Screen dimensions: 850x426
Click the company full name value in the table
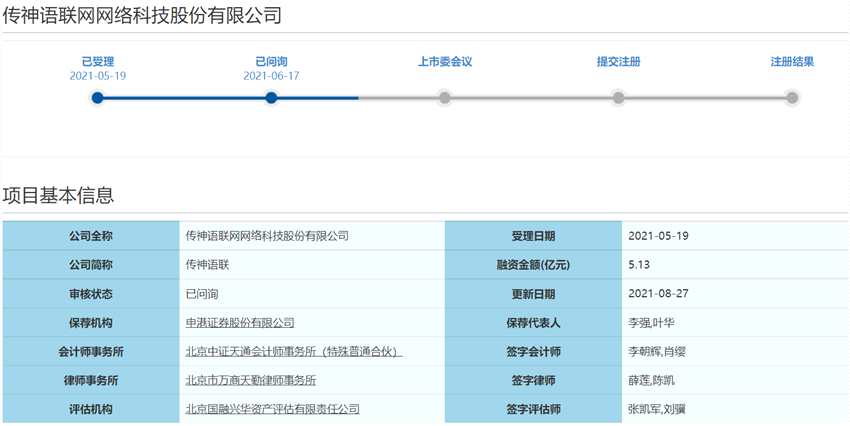(267, 236)
